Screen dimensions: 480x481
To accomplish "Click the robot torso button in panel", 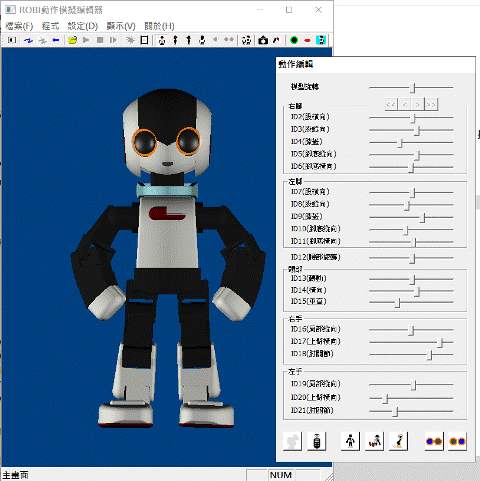I will [x=316, y=441].
